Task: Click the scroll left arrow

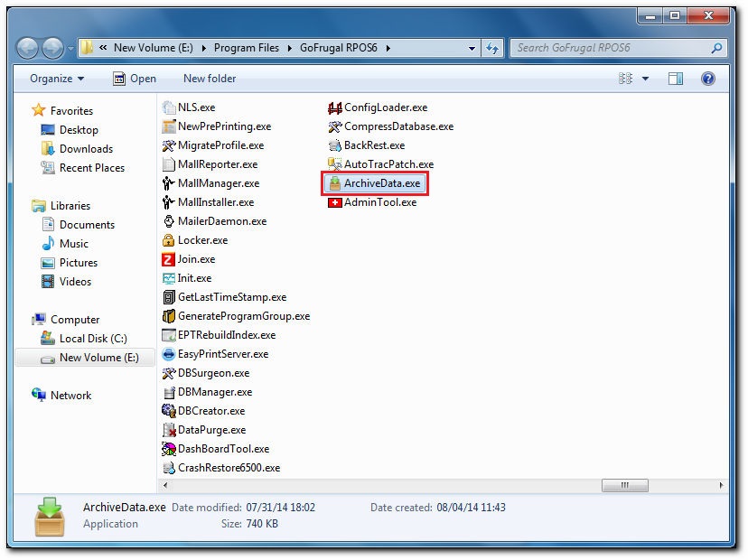Action: point(165,486)
